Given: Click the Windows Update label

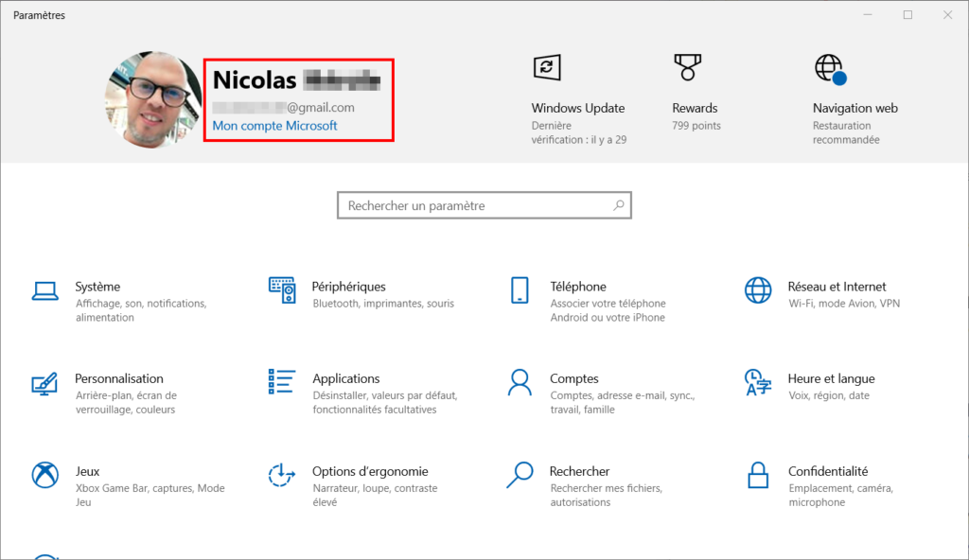Looking at the screenshot, I should [x=578, y=108].
